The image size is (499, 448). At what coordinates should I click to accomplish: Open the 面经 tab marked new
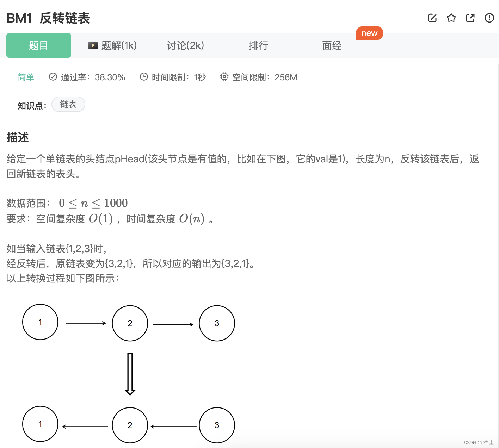(x=331, y=45)
